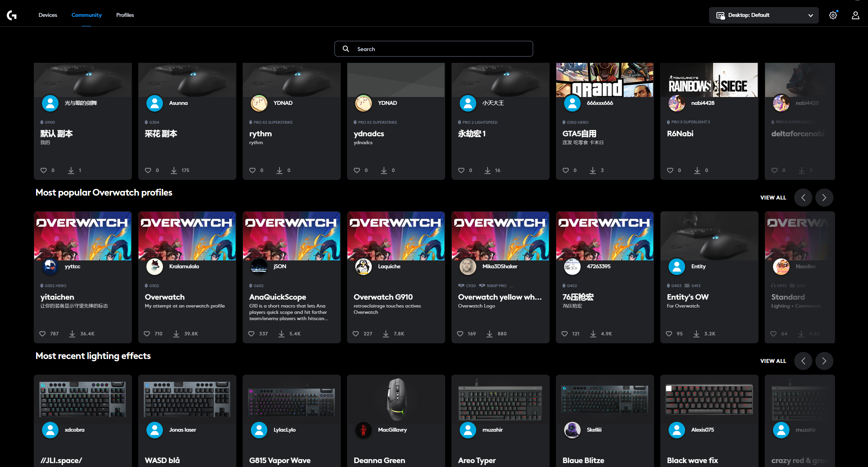868x467 pixels.
Task: Switch to the Devices tab
Action: tap(48, 15)
